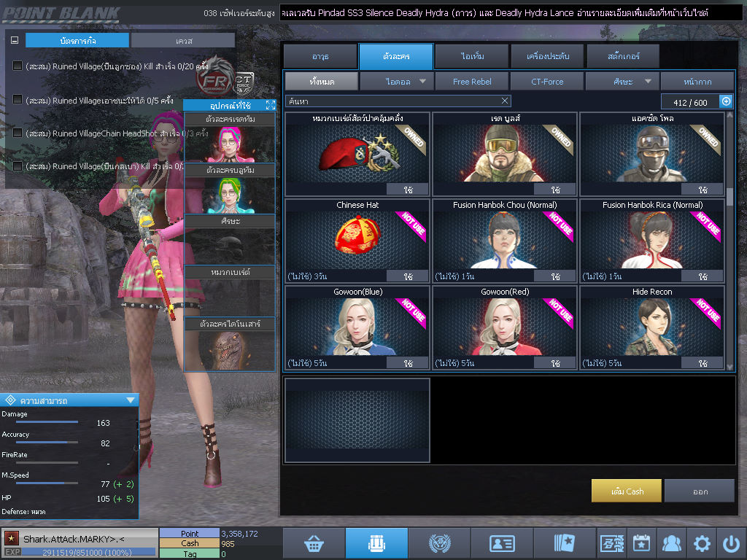The width and height of the screenshot is (747, 560).
Task: Open the ศีรษะ filter dropdown
Action: point(622,82)
